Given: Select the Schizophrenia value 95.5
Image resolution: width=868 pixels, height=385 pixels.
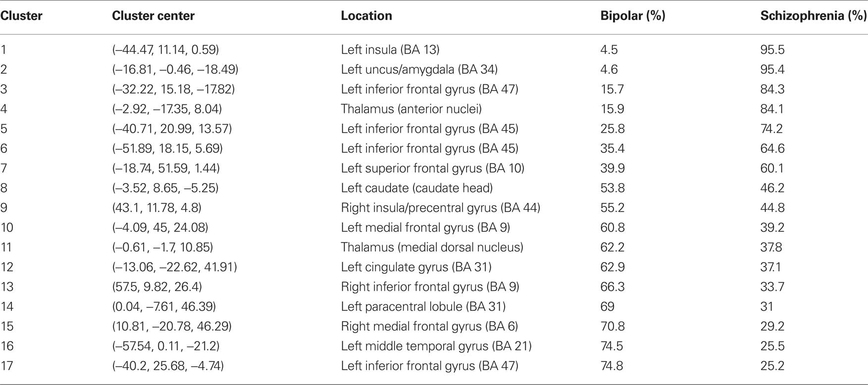Looking at the screenshot, I should (x=772, y=49).
